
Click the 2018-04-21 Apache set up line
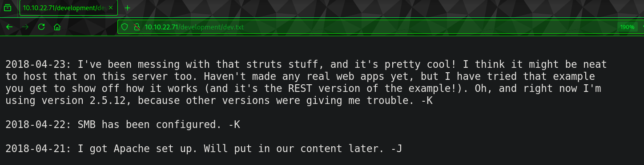(204, 149)
